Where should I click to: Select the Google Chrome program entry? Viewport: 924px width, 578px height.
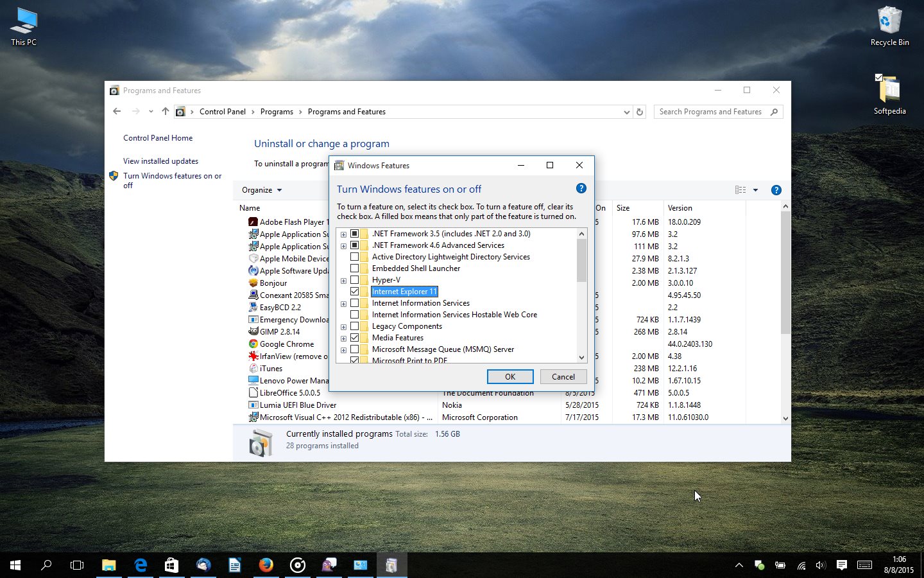[x=287, y=344]
